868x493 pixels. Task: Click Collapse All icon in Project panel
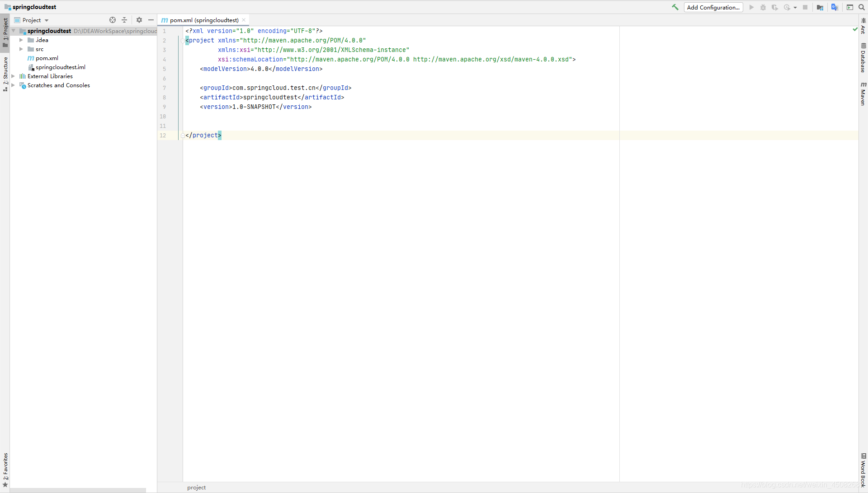coord(124,20)
